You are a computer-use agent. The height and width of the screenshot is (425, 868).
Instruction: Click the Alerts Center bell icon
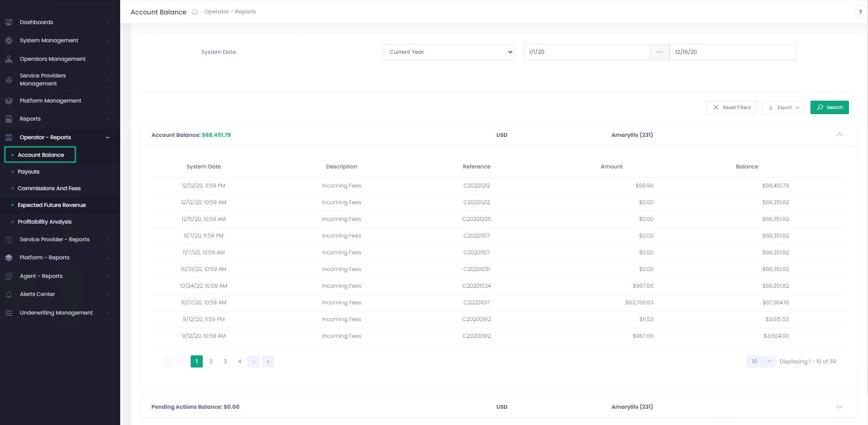coord(9,294)
